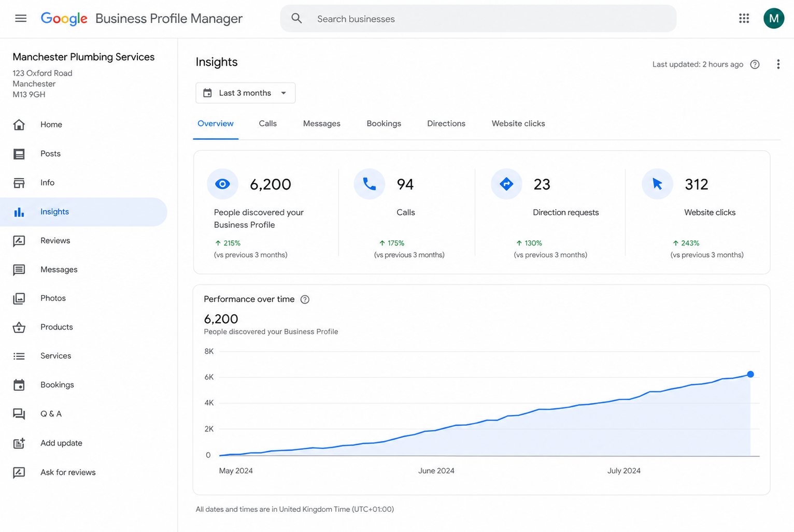Click the May 2024 axis label

point(236,471)
